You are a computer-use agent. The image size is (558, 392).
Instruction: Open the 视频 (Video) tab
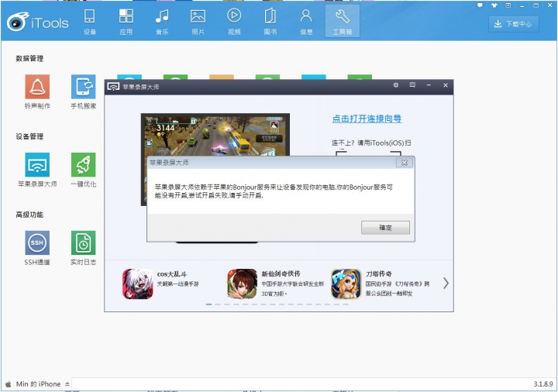coord(234,22)
